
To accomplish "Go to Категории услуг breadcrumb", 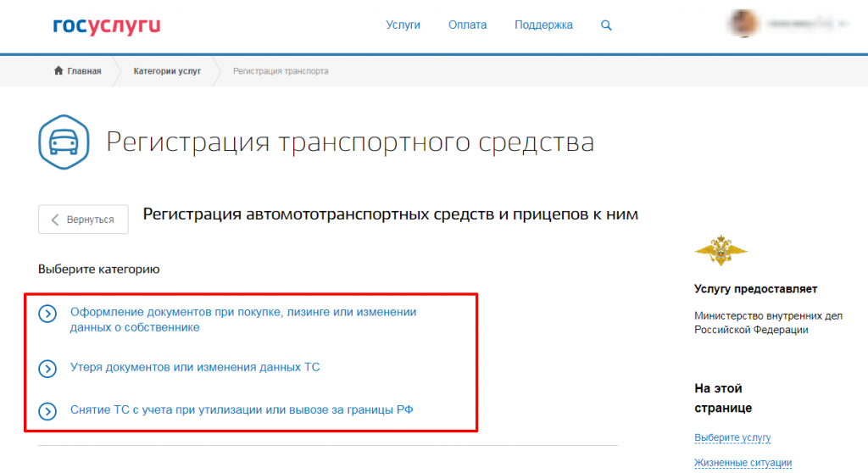I will [x=167, y=71].
